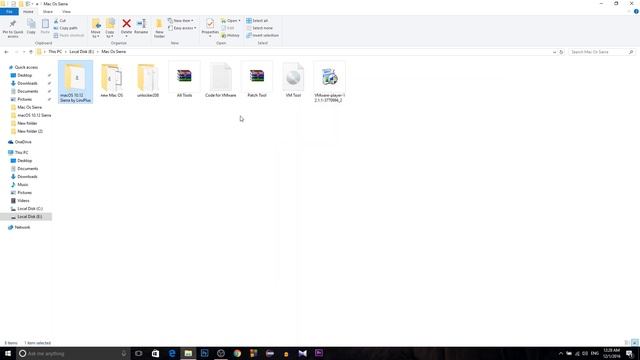Click Select all in ribbon

click(x=257, y=21)
